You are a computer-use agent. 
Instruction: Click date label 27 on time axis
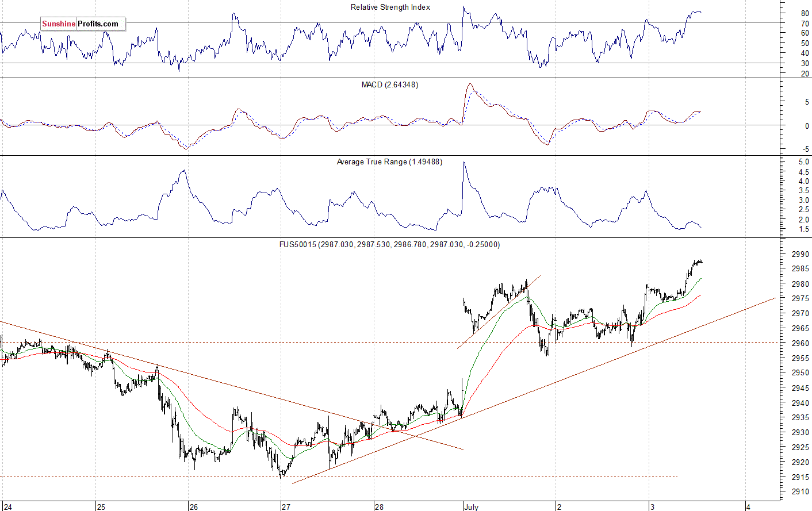click(286, 507)
